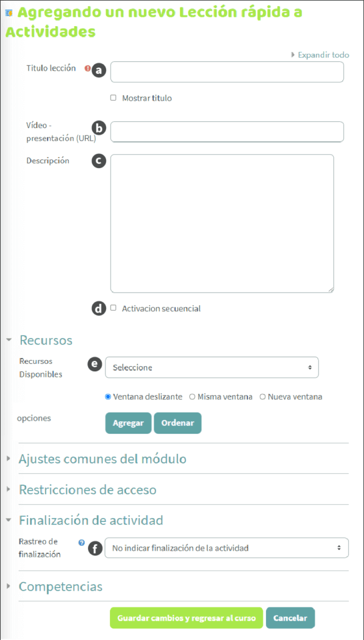
Task: Collapse the Finalización de actividad section
Action: tap(91, 520)
